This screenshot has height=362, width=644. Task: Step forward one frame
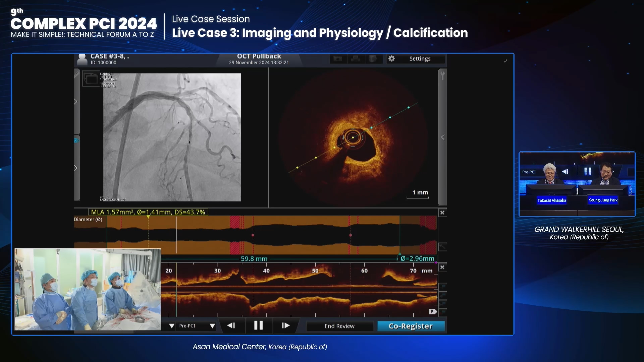[x=285, y=325]
